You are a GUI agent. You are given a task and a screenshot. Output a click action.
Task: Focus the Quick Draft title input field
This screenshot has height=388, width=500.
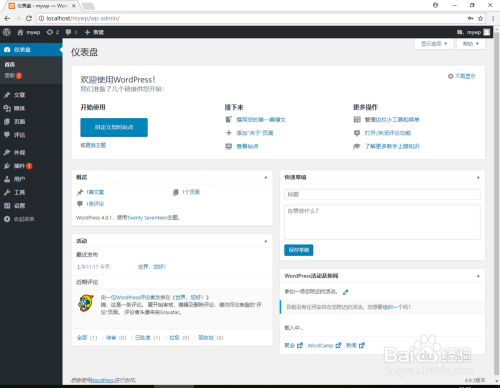(x=382, y=194)
